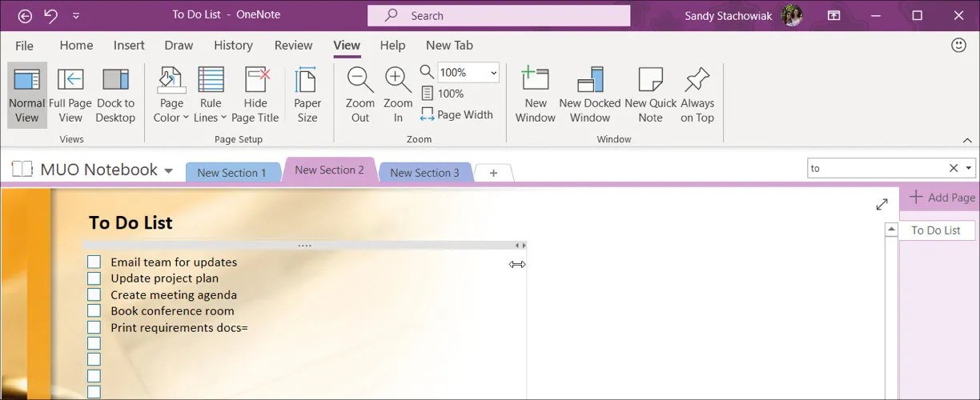
Task: Select New Section 3 tab
Action: click(x=424, y=173)
